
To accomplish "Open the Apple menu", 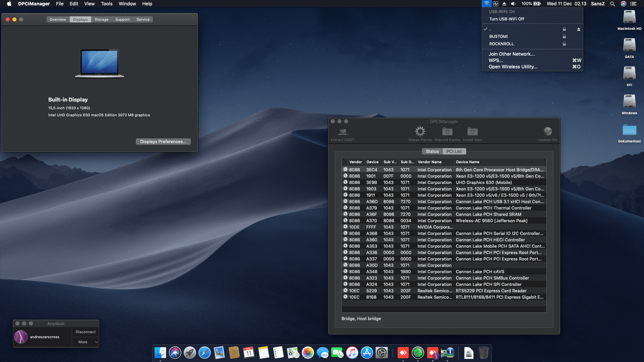I will click(x=9, y=4).
